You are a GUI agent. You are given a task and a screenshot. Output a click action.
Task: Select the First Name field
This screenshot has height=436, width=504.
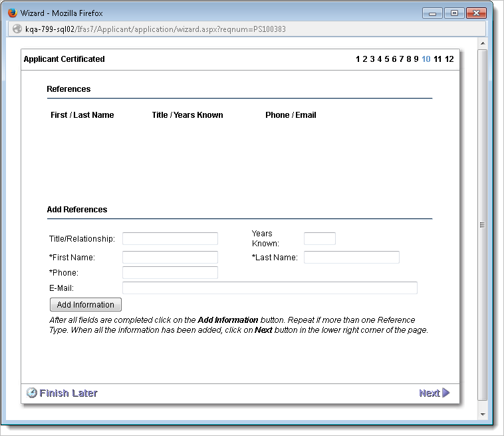point(170,257)
